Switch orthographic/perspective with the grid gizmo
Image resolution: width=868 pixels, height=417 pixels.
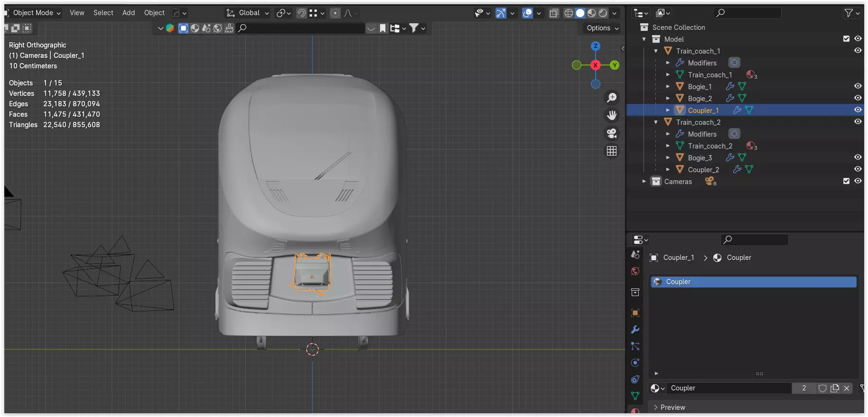click(x=612, y=151)
